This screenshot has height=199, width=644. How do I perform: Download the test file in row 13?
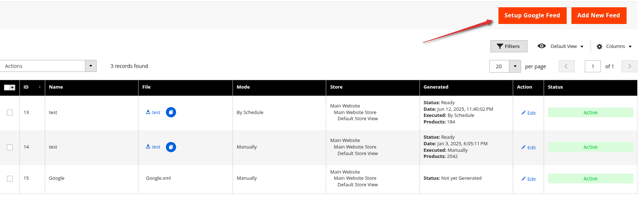pyautogui.click(x=153, y=112)
